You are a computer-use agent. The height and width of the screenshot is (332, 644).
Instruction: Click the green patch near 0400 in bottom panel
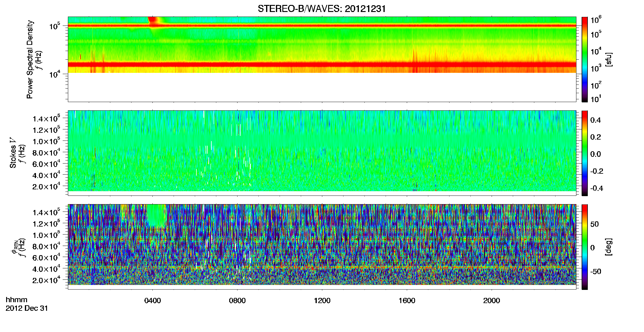tap(156, 215)
